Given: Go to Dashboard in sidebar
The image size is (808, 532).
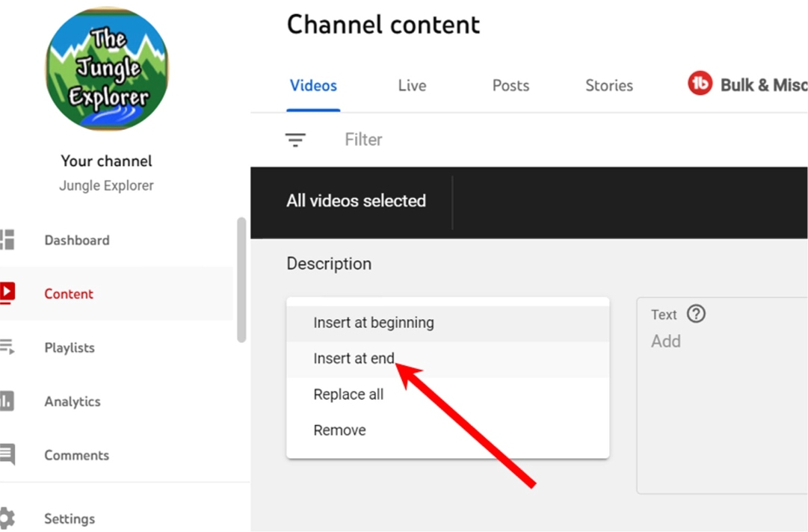Looking at the screenshot, I should (x=77, y=241).
